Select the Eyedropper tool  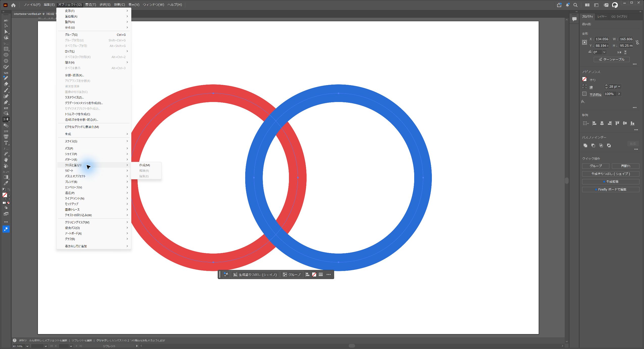[x=6, y=183]
